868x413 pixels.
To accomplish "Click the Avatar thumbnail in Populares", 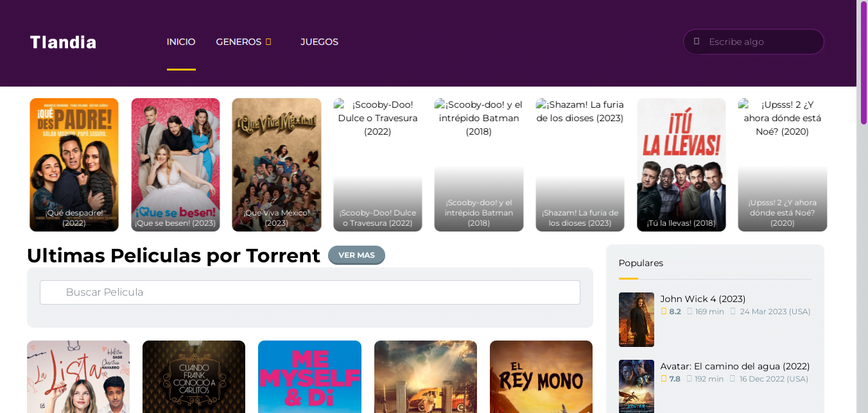I will pyautogui.click(x=636, y=386).
